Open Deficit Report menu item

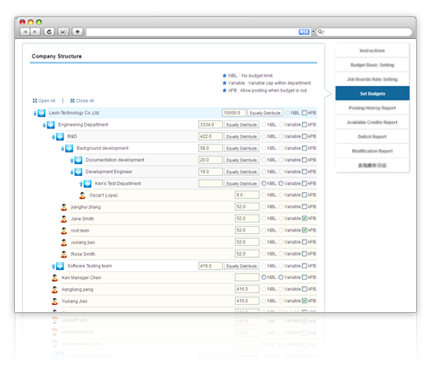[372, 137]
